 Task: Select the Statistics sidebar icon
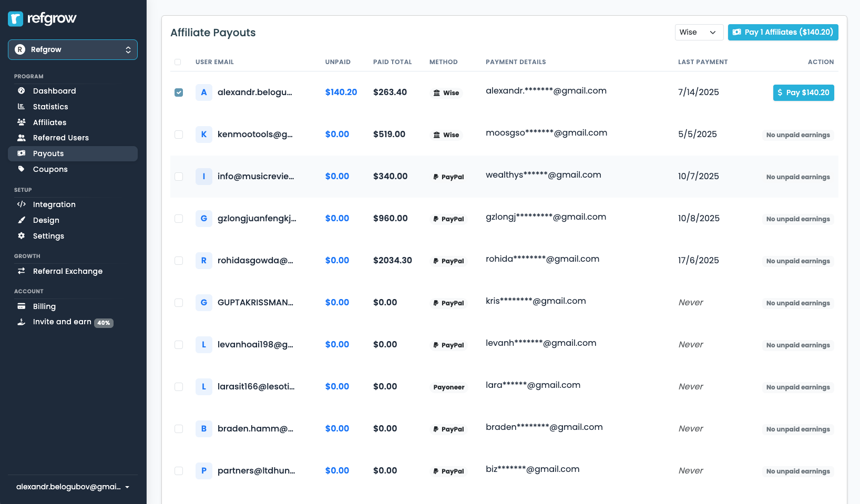[x=21, y=107]
